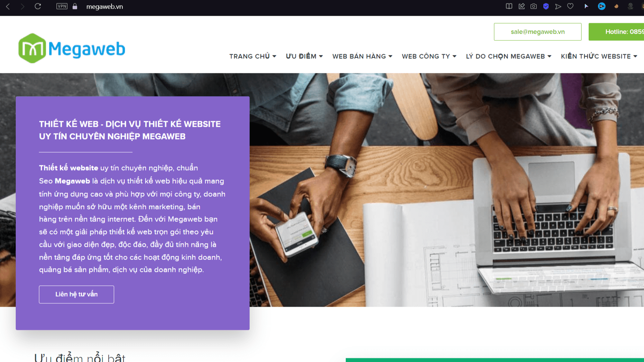Click the heart bookmark icon
Image resolution: width=644 pixels, height=362 pixels.
570,6
